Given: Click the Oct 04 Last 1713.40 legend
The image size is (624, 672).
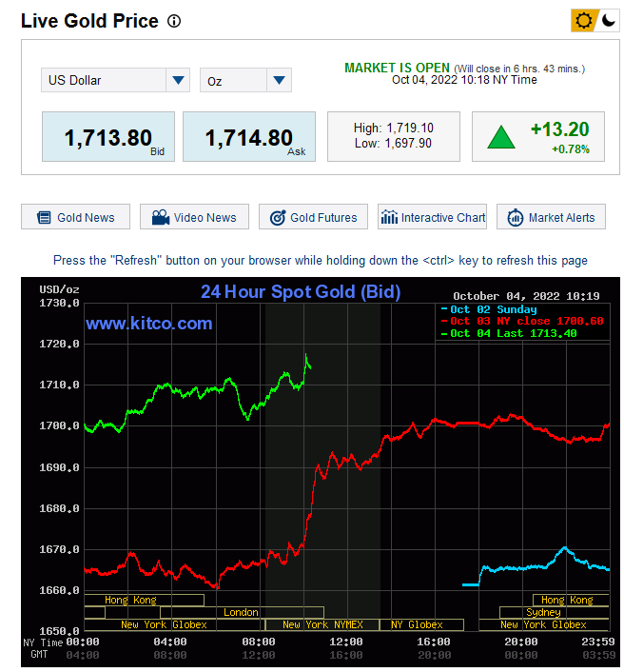Looking at the screenshot, I should point(509,333).
